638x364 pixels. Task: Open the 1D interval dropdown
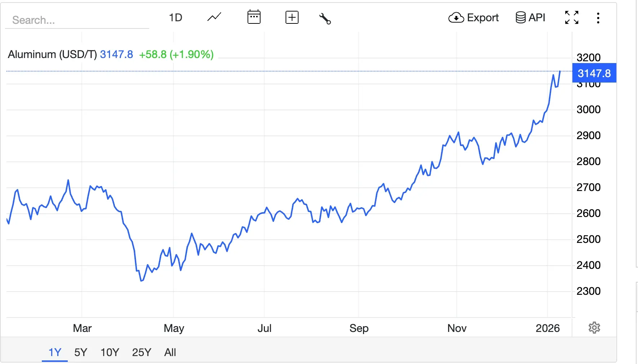point(176,17)
